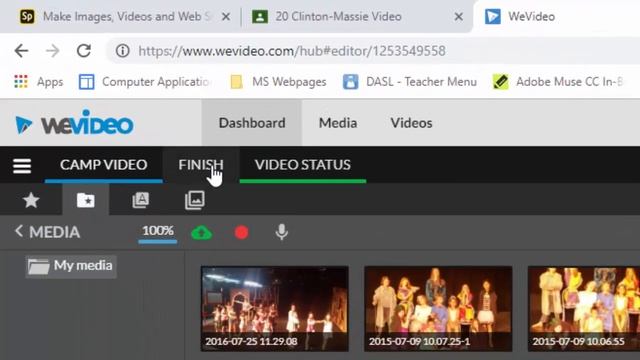Open the graphics and backgrounds tab icon
Viewport: 640px width, 360px height.
(x=195, y=200)
